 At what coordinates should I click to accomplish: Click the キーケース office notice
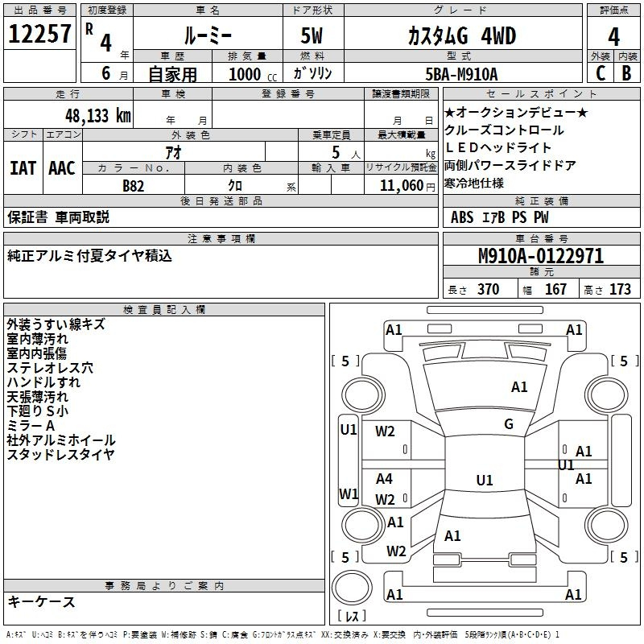pos(42,602)
